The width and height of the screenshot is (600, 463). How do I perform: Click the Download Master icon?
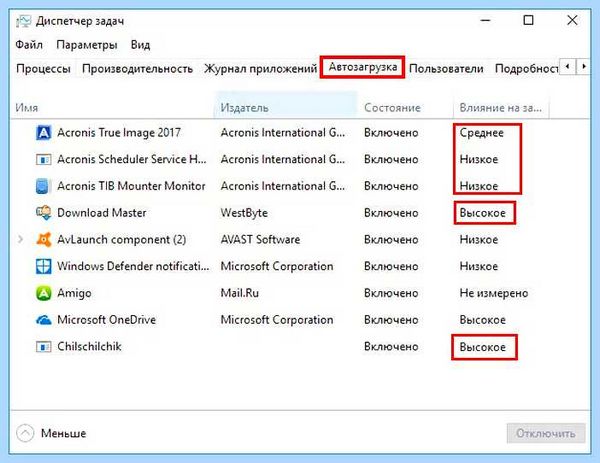43,213
